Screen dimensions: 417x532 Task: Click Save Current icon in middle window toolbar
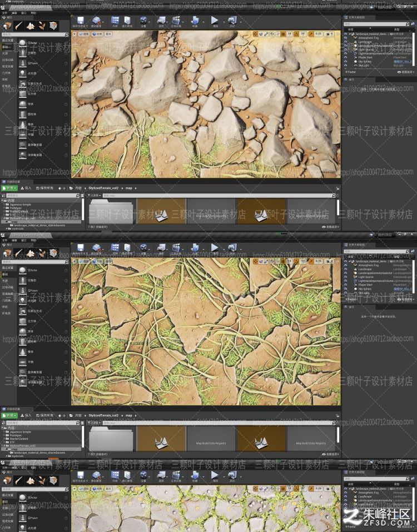pyautogui.click(x=81, y=248)
